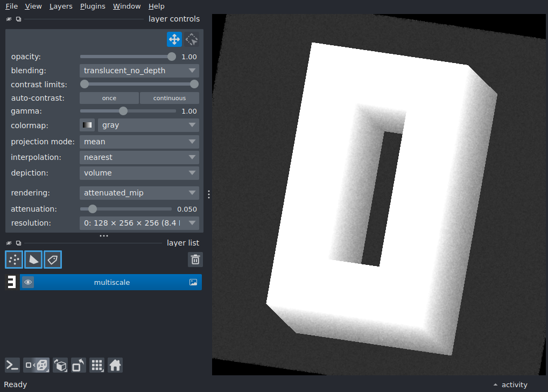This screenshot has height=392, width=548.
Task: Open the console with terminal icon
Action: (x=12, y=366)
